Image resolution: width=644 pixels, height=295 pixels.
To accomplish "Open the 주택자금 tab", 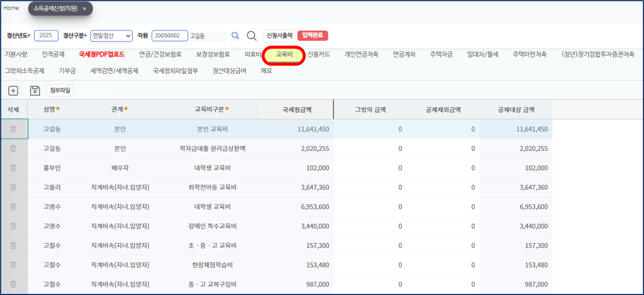I will tap(441, 54).
